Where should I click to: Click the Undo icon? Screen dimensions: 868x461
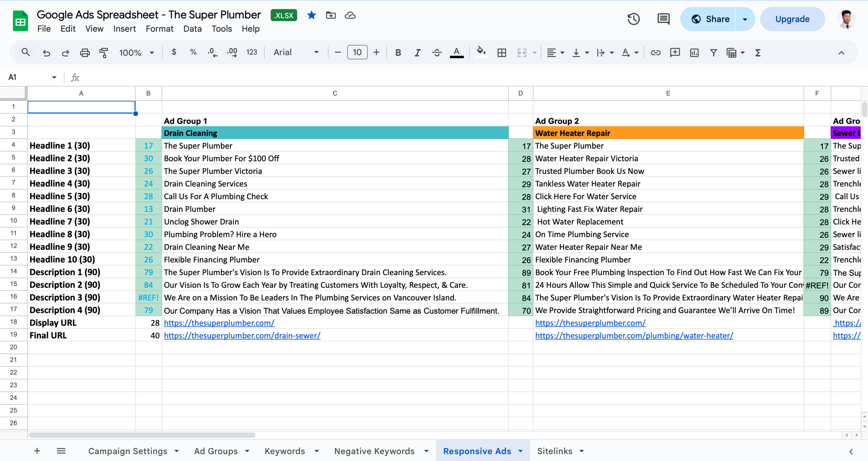point(46,53)
